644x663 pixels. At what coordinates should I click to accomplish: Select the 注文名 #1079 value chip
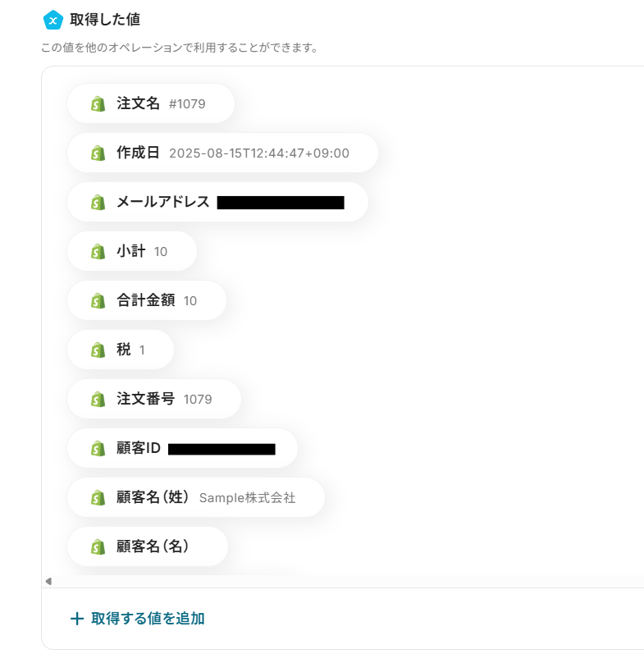pyautogui.click(x=151, y=104)
